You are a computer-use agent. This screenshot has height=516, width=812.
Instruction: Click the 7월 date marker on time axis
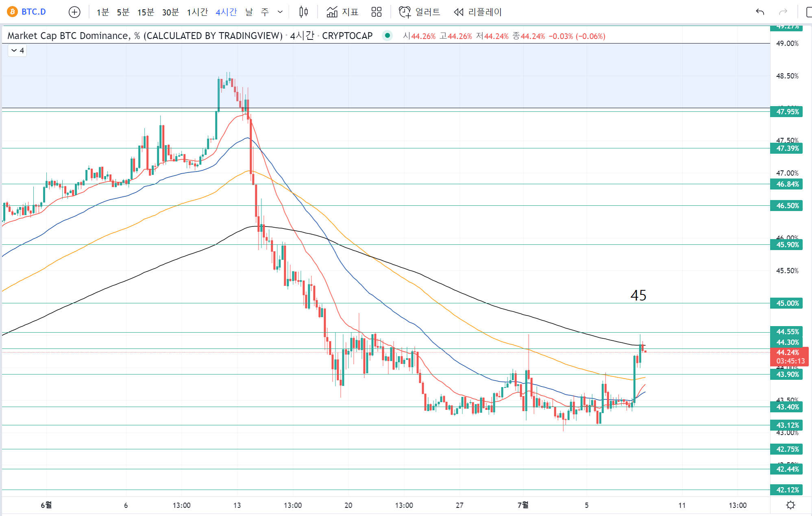523,505
